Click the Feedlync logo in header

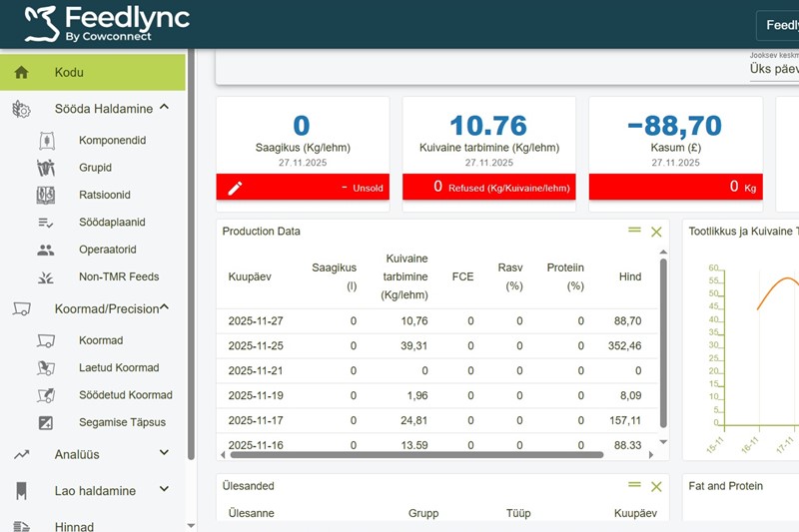106,24
